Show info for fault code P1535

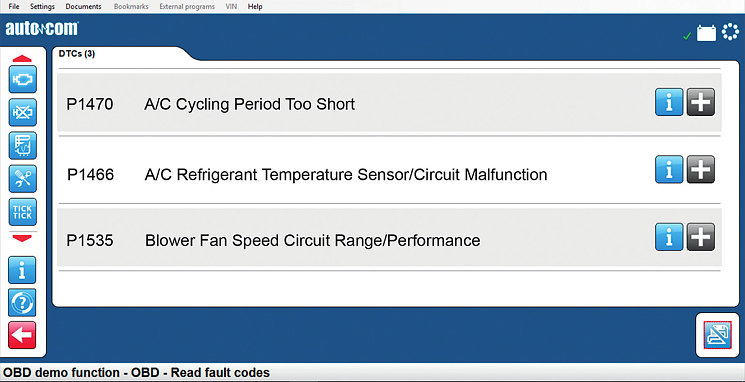(669, 237)
